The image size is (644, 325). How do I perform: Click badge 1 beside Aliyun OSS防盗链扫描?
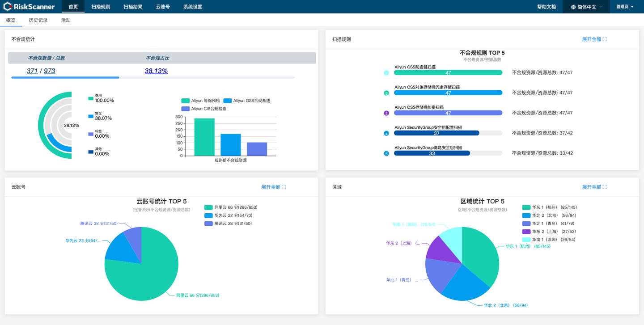tap(386, 72)
